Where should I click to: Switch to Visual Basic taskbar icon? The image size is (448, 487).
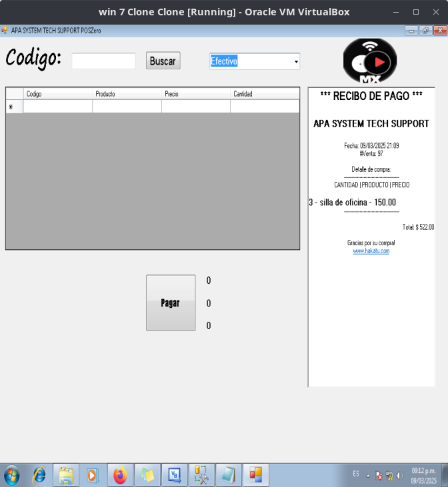coord(175,475)
